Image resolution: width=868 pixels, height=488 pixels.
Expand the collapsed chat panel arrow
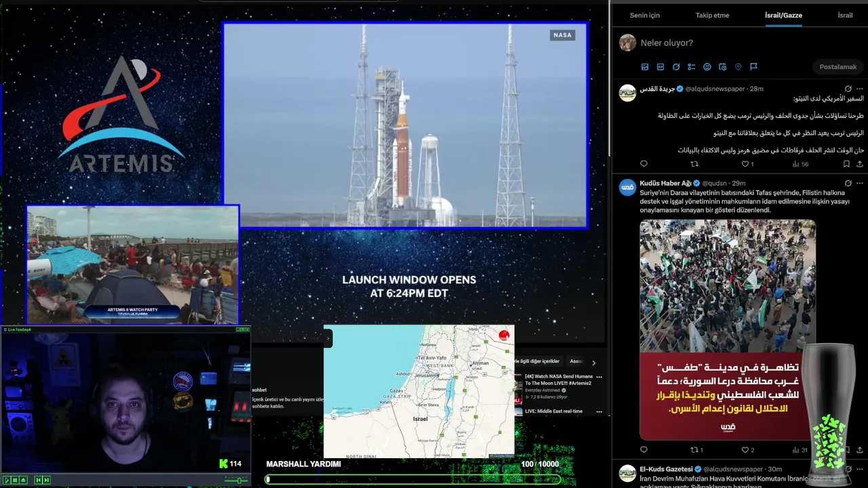tap(328, 338)
